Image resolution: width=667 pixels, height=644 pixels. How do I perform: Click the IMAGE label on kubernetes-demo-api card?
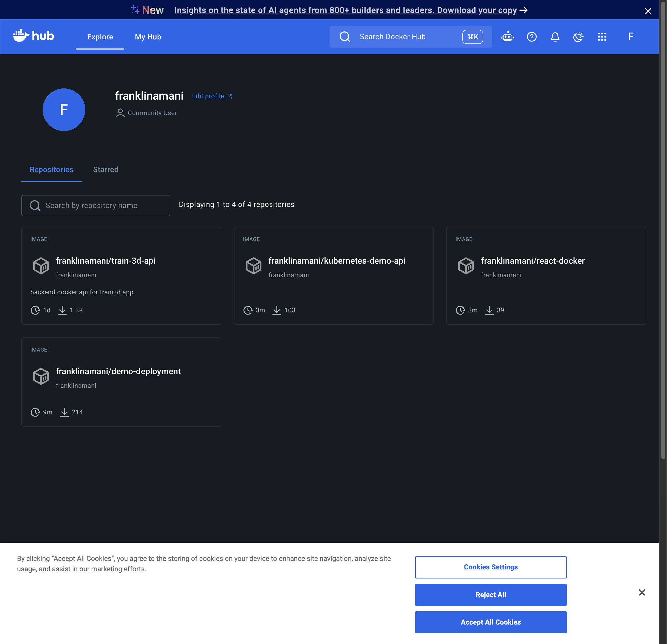click(251, 239)
